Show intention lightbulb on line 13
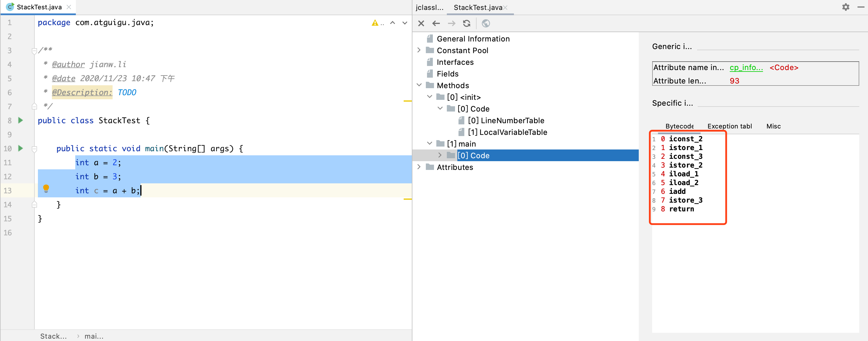The height and width of the screenshot is (341, 868). point(46,189)
